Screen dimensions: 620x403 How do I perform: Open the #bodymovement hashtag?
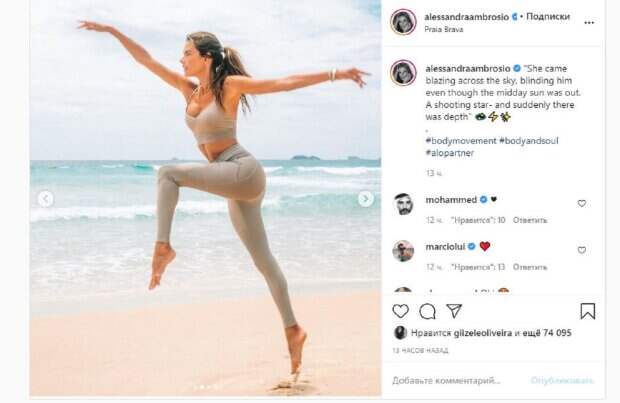coord(461,141)
